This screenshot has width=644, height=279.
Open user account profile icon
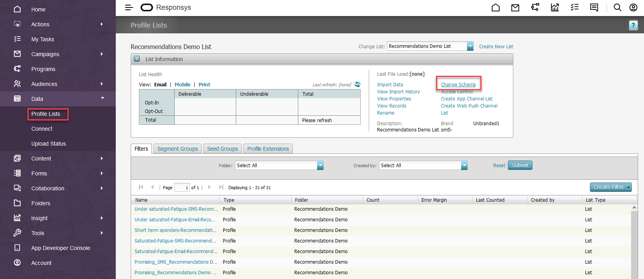coord(633,7)
